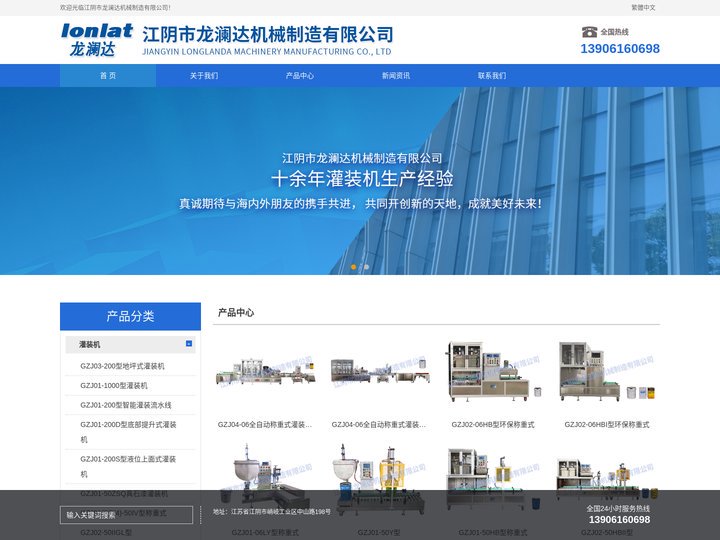Open GZJ02-06HB型环保称重式 product image
Viewport: 720px width, 540px height.
pyautogui.click(x=494, y=372)
